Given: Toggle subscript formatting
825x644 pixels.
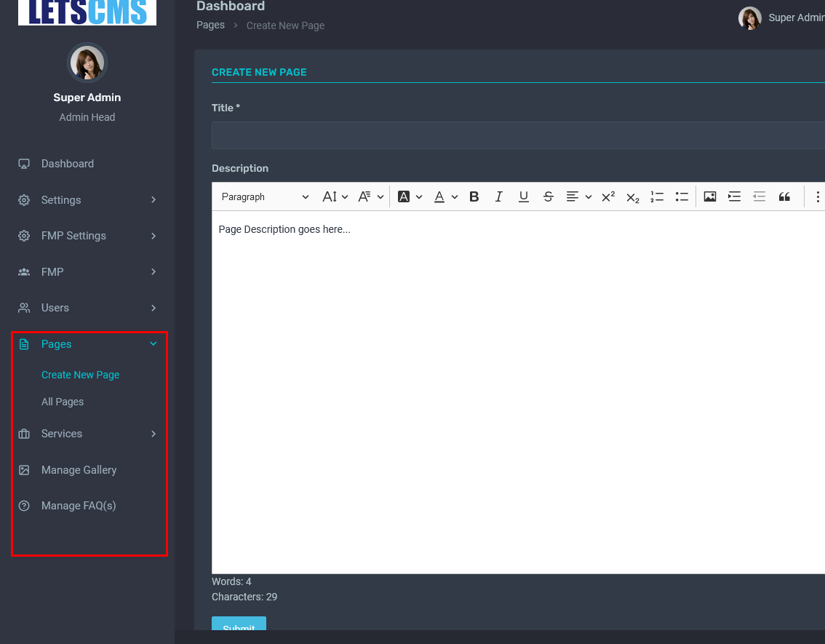Looking at the screenshot, I should pyautogui.click(x=633, y=197).
